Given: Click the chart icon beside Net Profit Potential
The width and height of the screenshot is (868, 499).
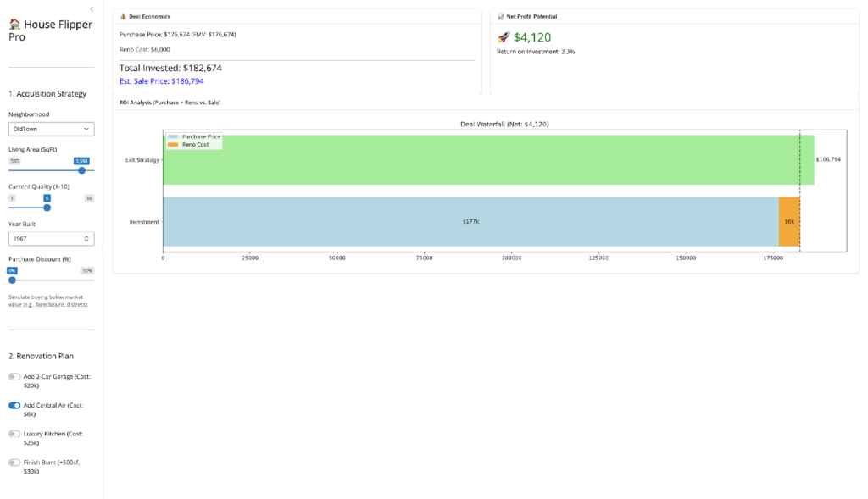Looking at the screenshot, I should point(500,16).
